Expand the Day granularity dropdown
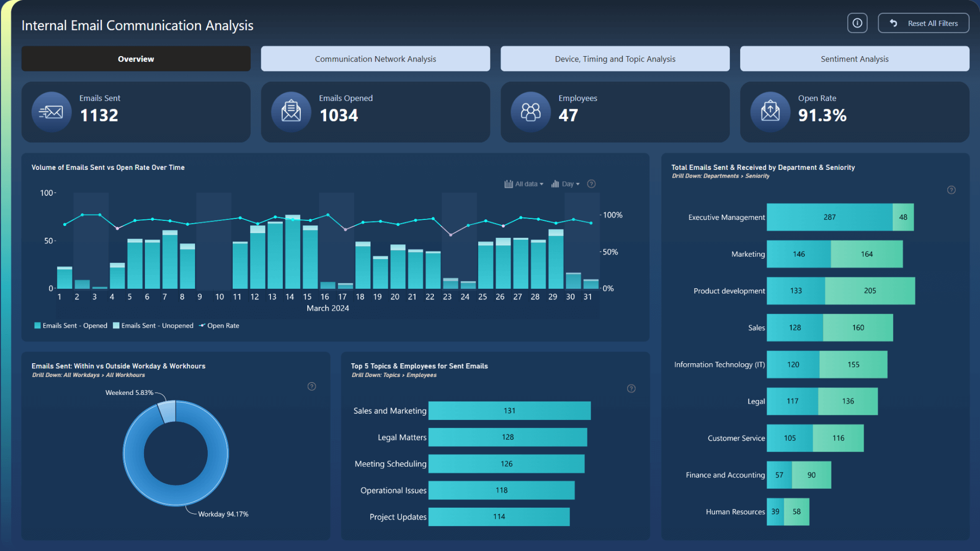 click(569, 184)
